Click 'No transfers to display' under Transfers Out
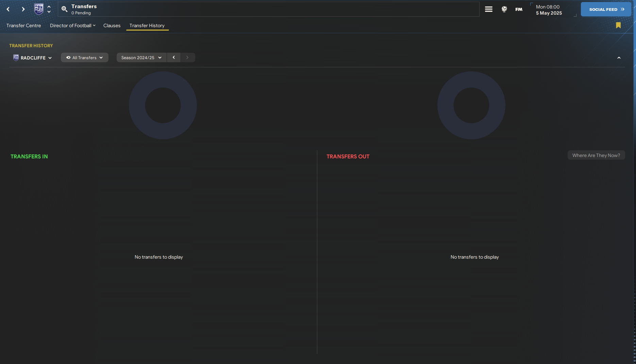This screenshot has height=364, width=636. point(475,257)
